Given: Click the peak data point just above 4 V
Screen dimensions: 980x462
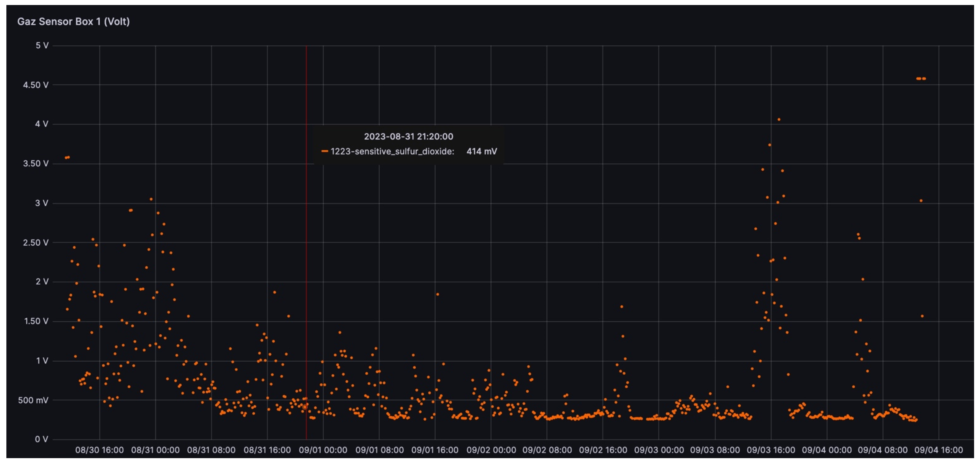Looking at the screenshot, I should (779, 119).
